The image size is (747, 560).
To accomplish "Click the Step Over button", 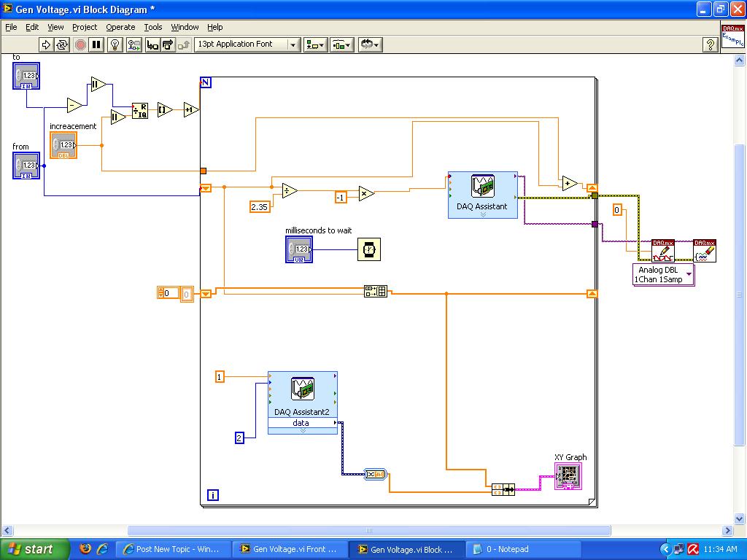I will pyautogui.click(x=168, y=44).
